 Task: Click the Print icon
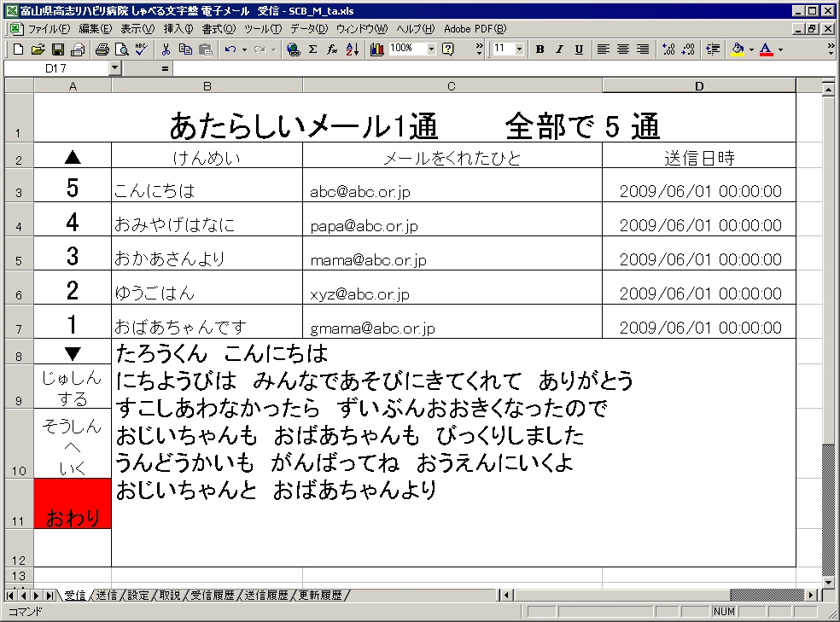[102, 49]
